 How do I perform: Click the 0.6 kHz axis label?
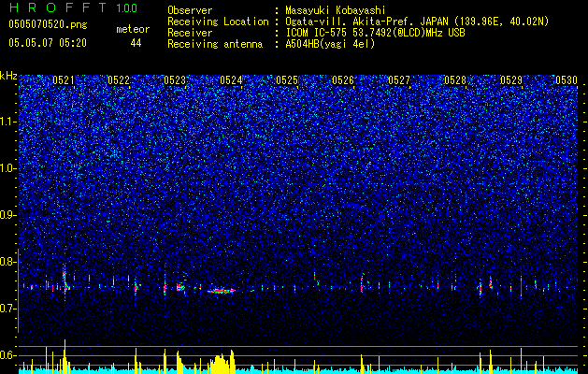tap(8, 355)
